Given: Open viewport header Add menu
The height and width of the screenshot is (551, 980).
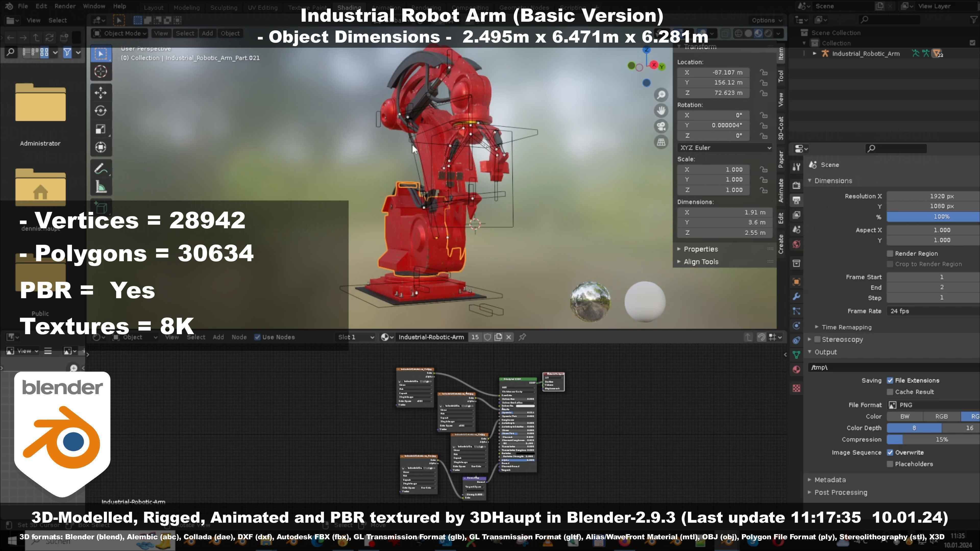Looking at the screenshot, I should (207, 33).
